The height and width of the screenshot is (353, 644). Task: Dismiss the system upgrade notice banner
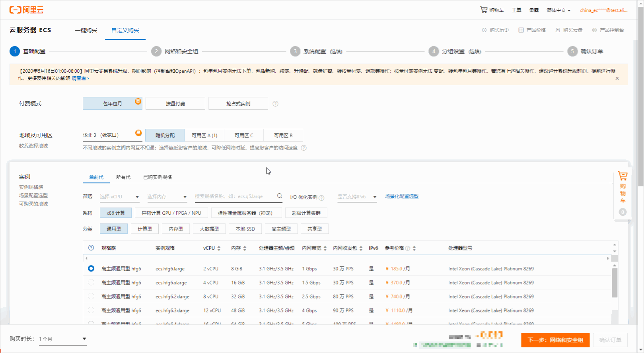[617, 78]
